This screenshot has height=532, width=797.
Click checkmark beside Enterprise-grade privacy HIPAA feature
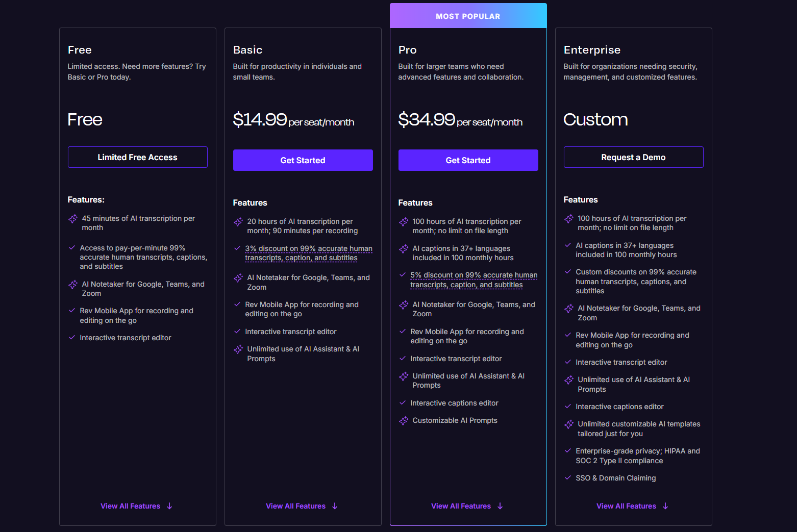click(568, 451)
